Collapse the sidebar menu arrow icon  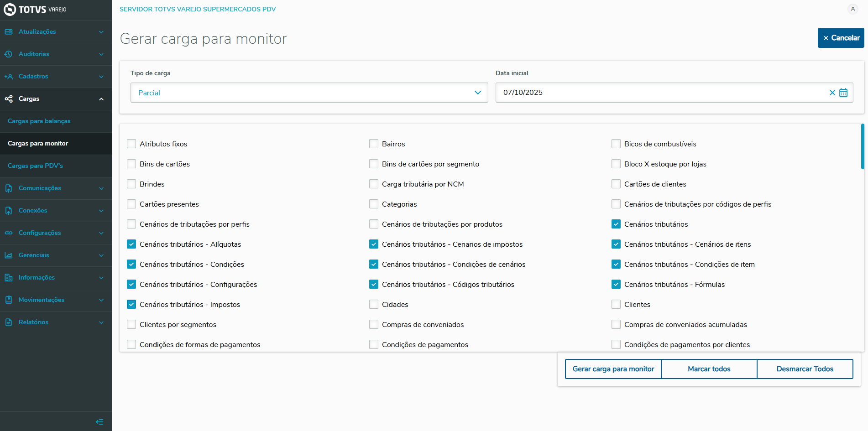pos(99,422)
